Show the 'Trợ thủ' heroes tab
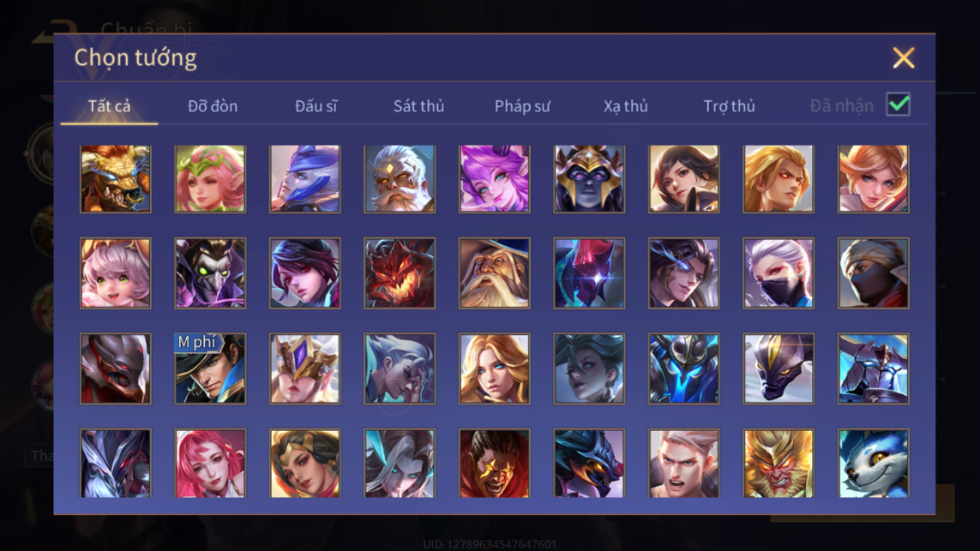980x551 pixels. 730,106
